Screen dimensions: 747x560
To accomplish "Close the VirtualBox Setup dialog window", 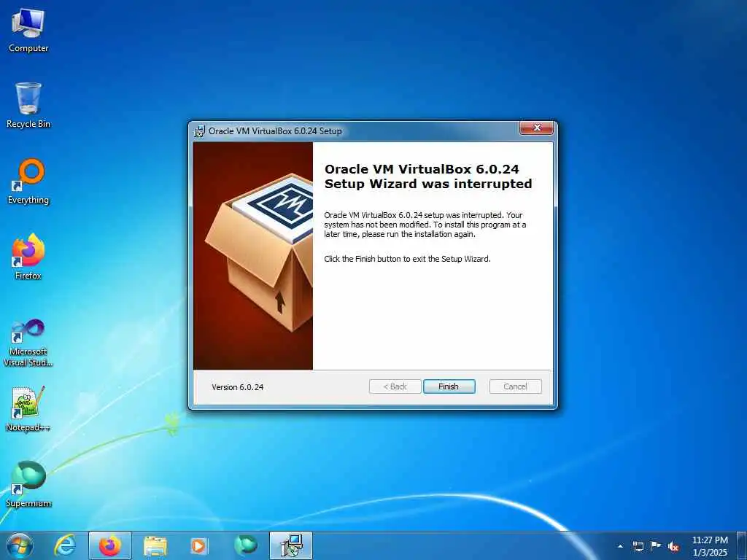I will click(x=536, y=128).
